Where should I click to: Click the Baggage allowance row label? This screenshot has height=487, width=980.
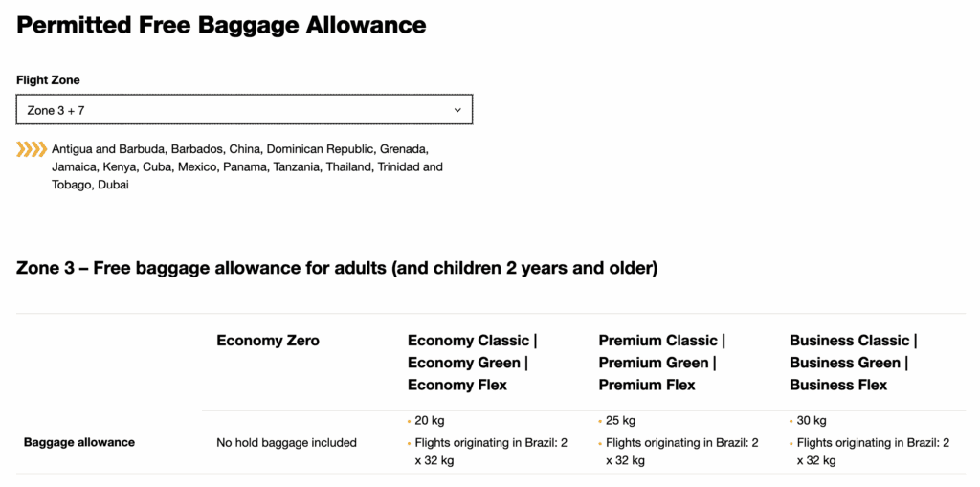79,442
